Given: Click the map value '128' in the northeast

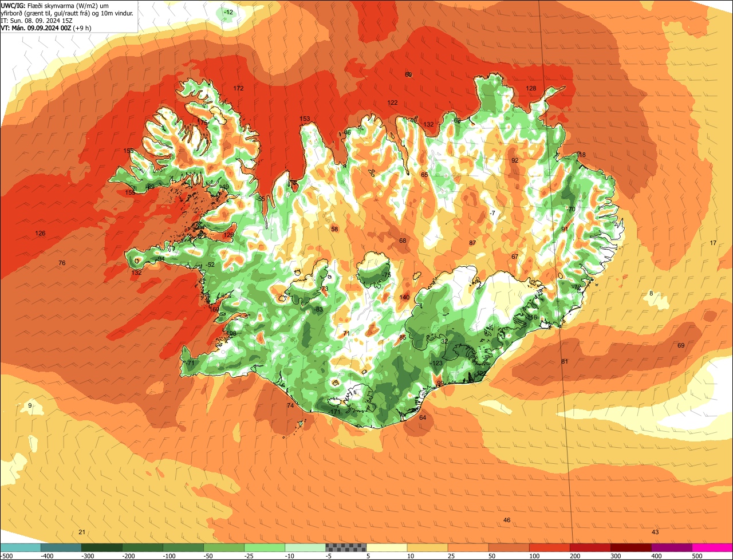Looking at the screenshot, I should click(531, 88).
